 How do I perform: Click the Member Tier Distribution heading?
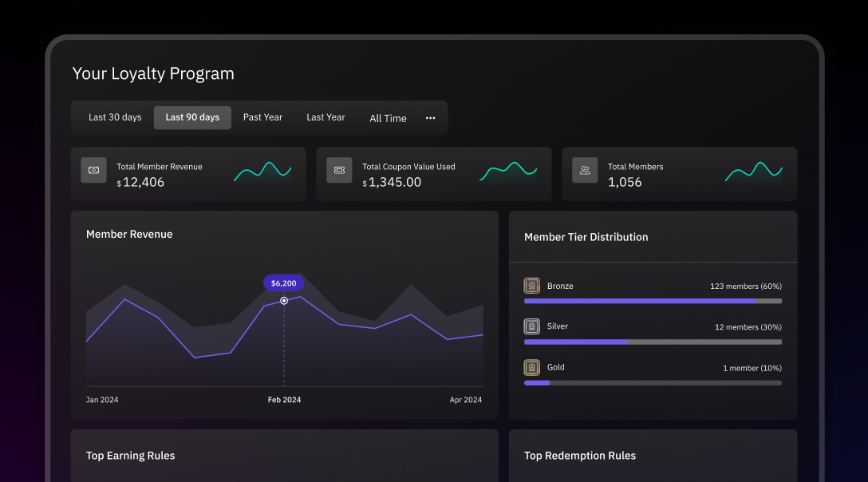(586, 237)
